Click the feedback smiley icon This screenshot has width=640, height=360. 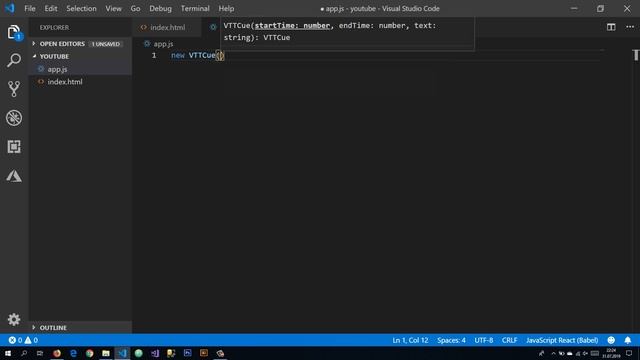click(611, 340)
